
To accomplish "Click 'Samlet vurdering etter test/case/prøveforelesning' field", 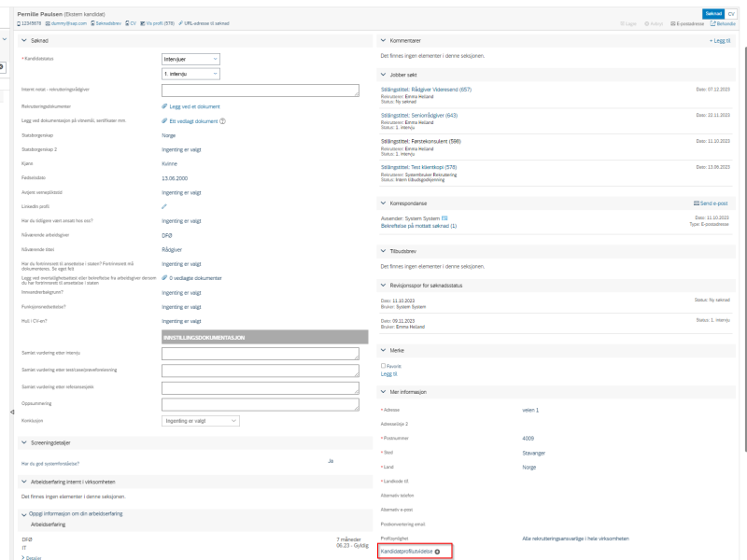I will point(261,371).
